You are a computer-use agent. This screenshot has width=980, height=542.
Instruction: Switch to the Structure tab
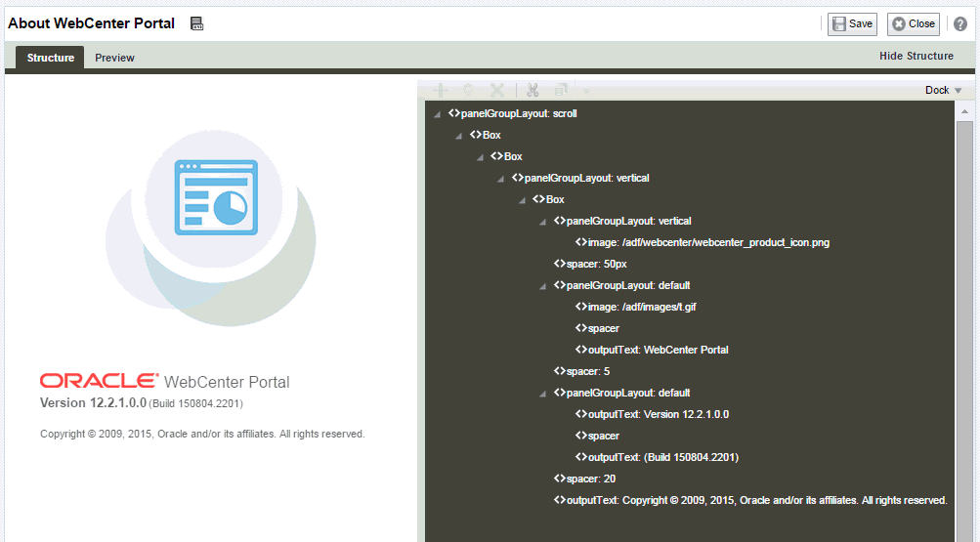pos(50,58)
